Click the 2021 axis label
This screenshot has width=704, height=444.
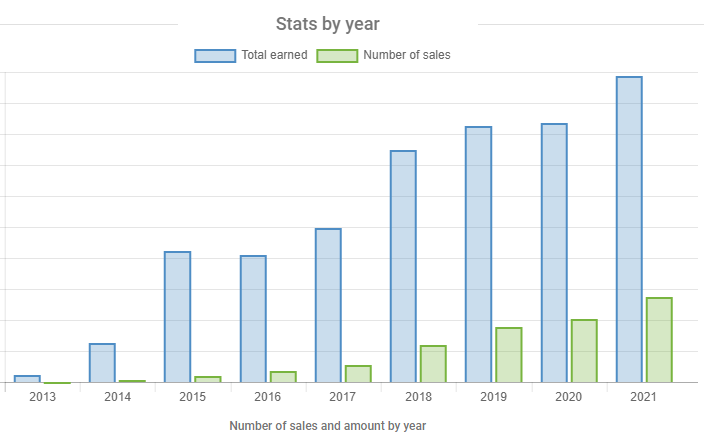643,397
